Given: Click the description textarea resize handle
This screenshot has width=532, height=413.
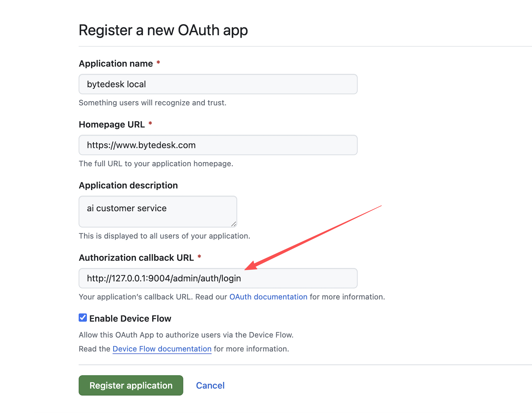Looking at the screenshot, I should click(x=234, y=224).
